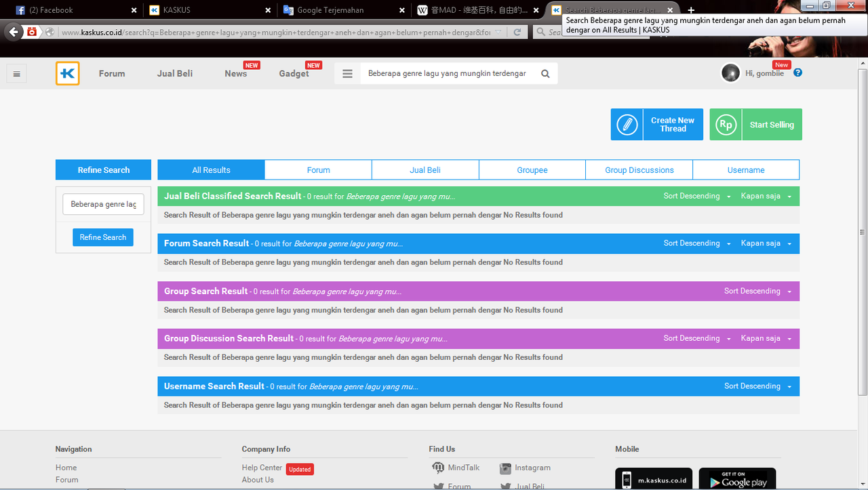Open the Instagram footer link

pyautogui.click(x=533, y=468)
